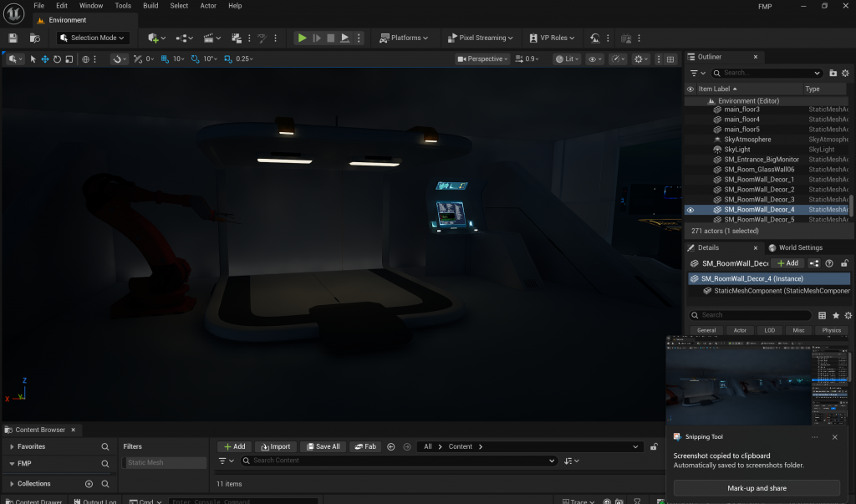Click the Save current level icon
Viewport: 856px width, 504px height.
13,38
